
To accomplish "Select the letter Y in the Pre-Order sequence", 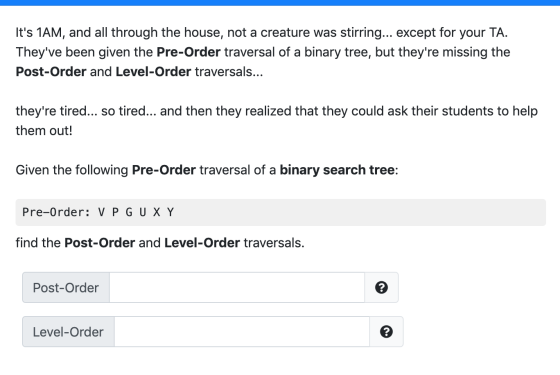I will click(170, 212).
